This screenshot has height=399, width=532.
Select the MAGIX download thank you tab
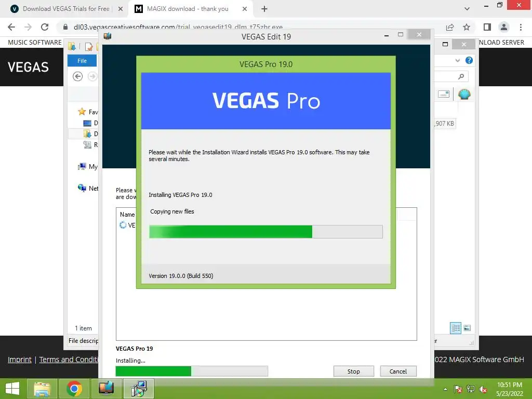188,9
